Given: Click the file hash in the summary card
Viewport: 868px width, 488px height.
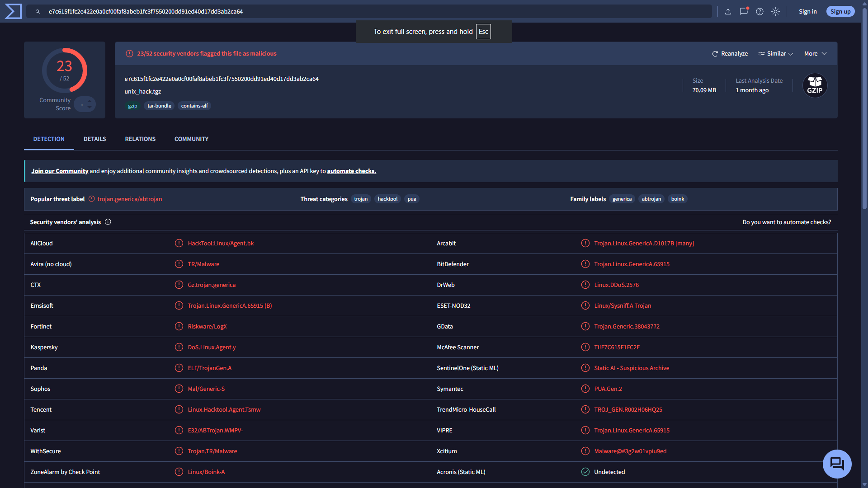Looking at the screenshot, I should pos(222,79).
